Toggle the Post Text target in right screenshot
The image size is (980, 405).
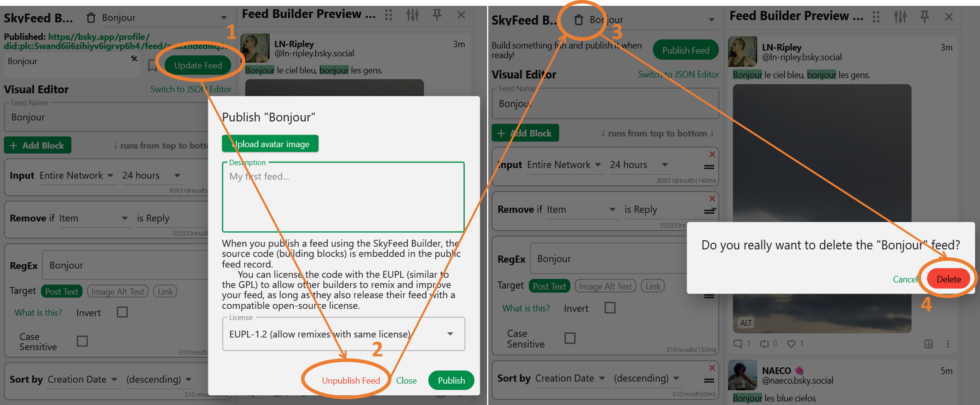pyautogui.click(x=549, y=286)
